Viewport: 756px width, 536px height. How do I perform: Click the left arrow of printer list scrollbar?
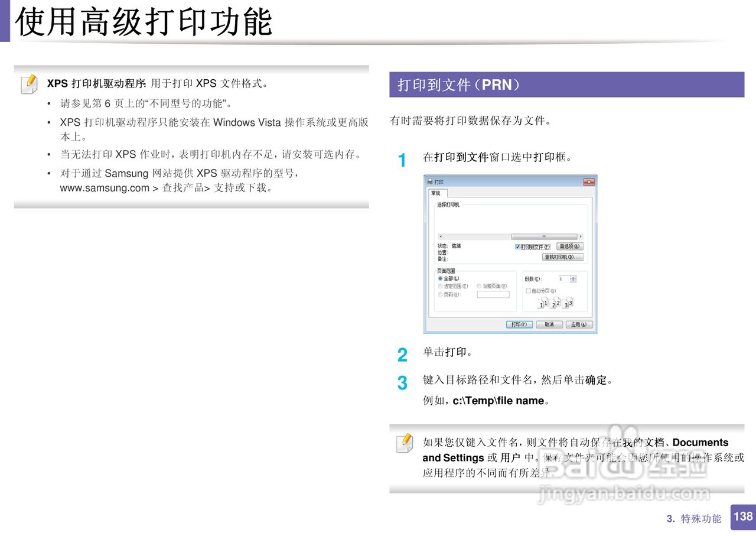(441, 236)
